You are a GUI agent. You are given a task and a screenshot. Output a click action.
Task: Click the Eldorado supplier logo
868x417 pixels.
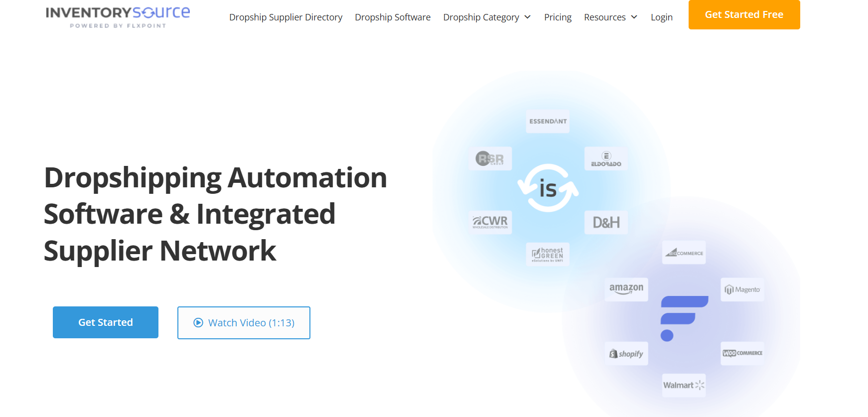[x=606, y=158]
